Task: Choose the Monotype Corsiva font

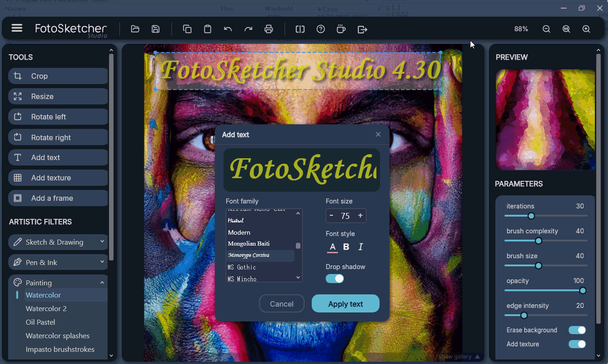Action: tap(261, 255)
